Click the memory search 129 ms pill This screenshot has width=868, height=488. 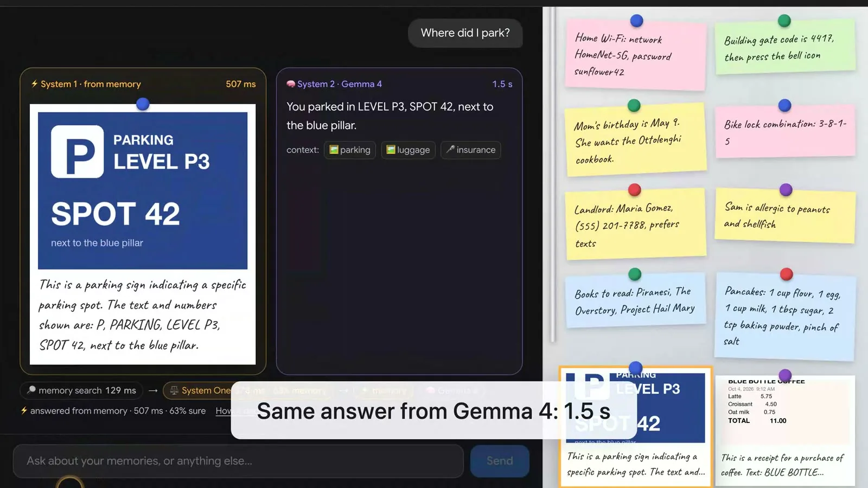point(81,390)
